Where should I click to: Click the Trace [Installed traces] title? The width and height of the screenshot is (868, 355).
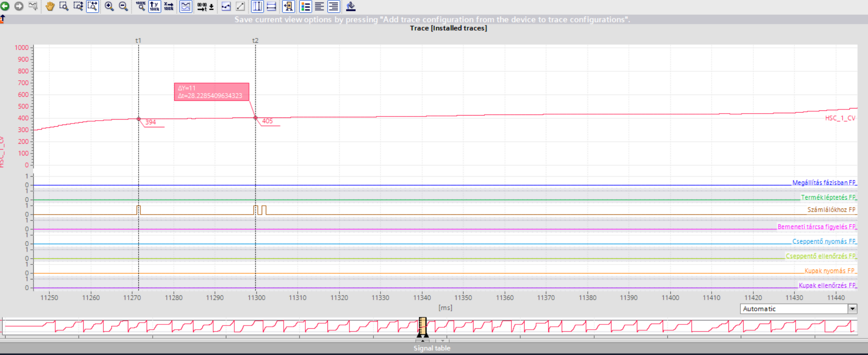448,28
